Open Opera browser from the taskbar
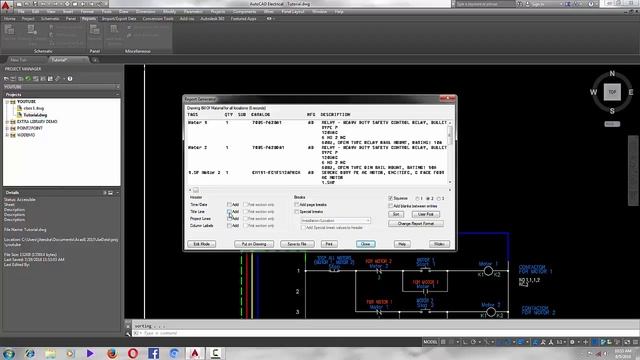 click(133, 353)
